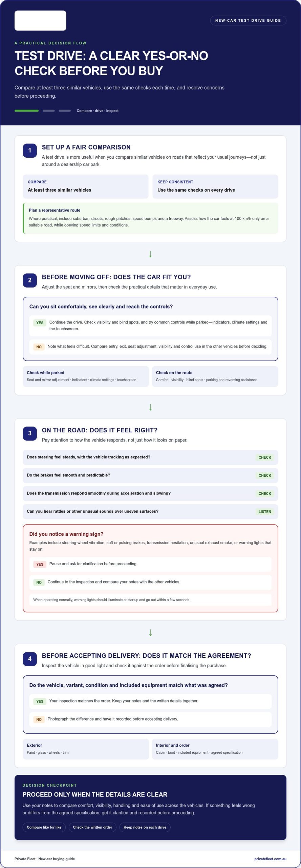Select the CHECK tag for steering question

click(x=265, y=457)
